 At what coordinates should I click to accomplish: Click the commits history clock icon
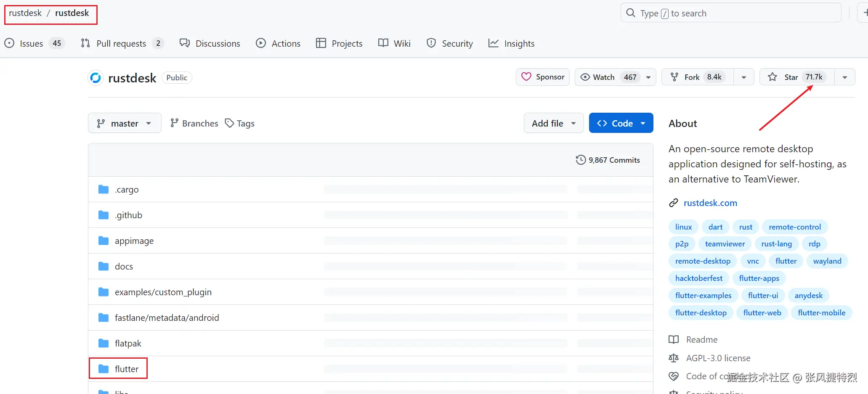pos(581,160)
